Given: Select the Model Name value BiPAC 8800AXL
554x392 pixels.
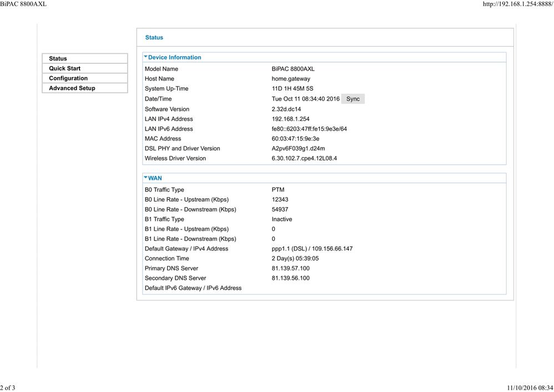Looking at the screenshot, I should tap(293, 69).
